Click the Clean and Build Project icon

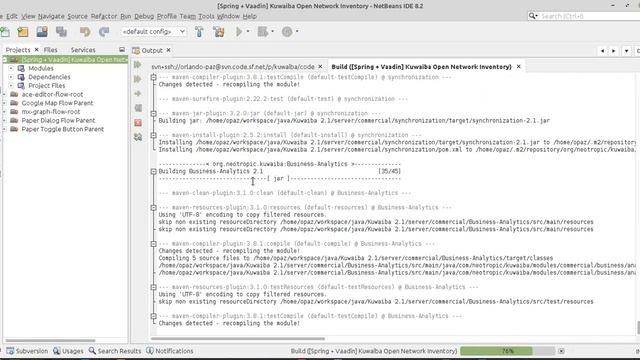[x=218, y=32]
